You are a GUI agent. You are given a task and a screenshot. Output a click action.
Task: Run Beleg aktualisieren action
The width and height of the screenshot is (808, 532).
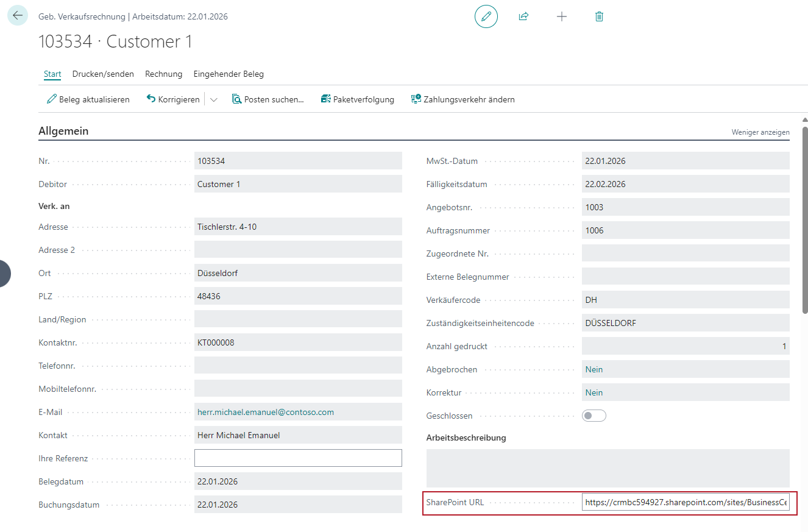tap(88, 99)
